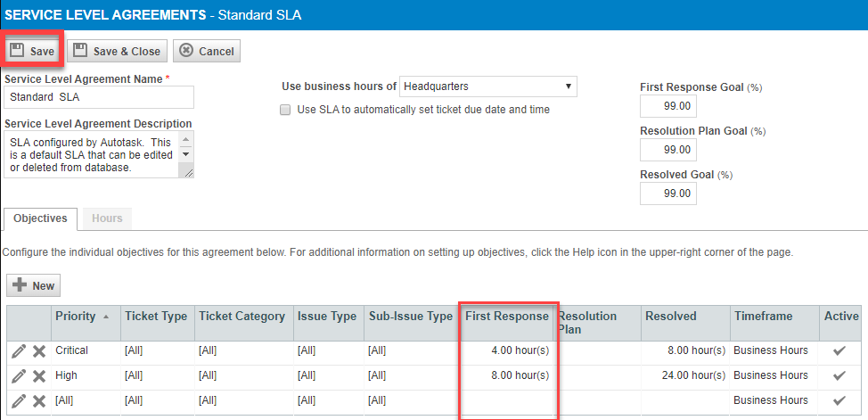Click the pencil edit icon for Critical row
The width and height of the screenshot is (868, 420).
tap(19, 351)
